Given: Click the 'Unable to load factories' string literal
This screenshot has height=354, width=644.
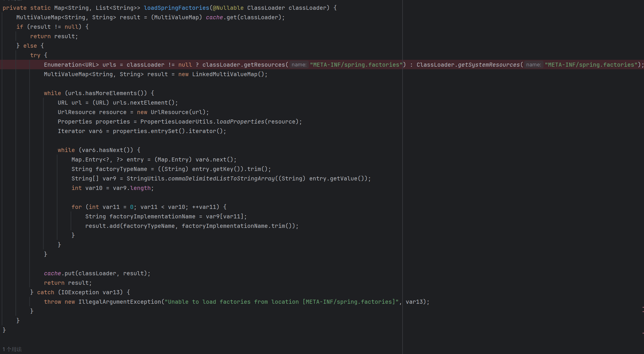Looking at the screenshot, I should pyautogui.click(x=281, y=302).
